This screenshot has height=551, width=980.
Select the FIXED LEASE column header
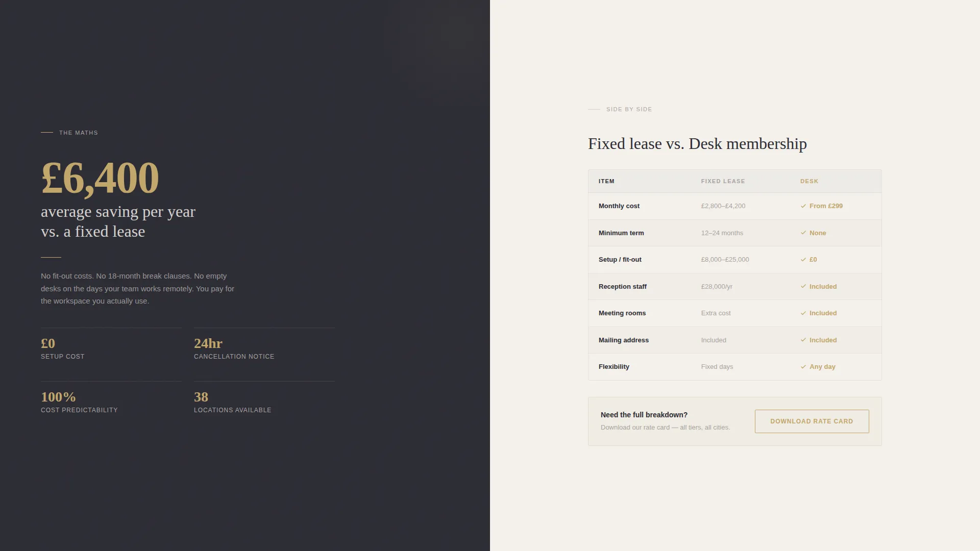723,181
